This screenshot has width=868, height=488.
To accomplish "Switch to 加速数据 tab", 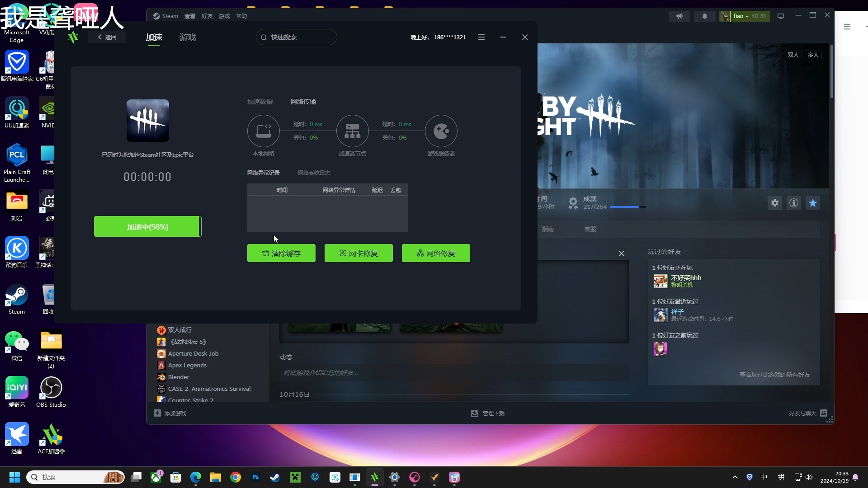I will 260,101.
